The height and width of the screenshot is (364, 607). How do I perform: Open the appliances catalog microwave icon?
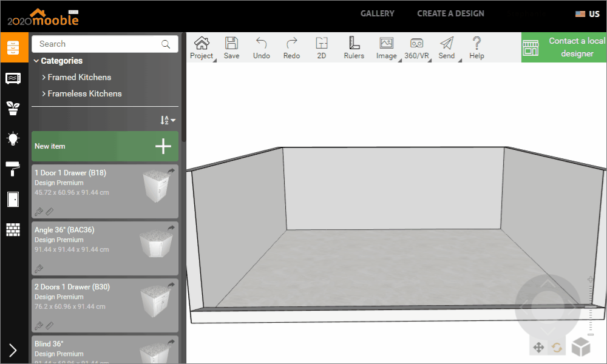13,78
